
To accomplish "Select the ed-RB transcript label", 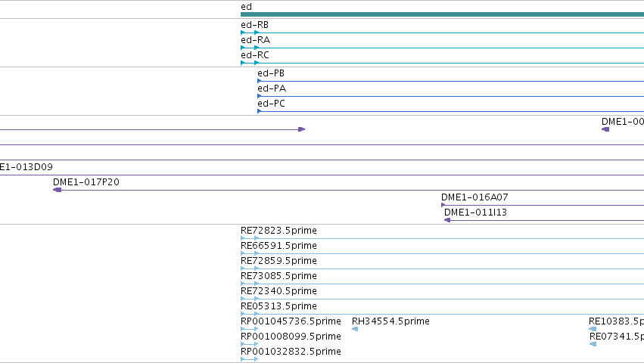I will tap(254, 25).
